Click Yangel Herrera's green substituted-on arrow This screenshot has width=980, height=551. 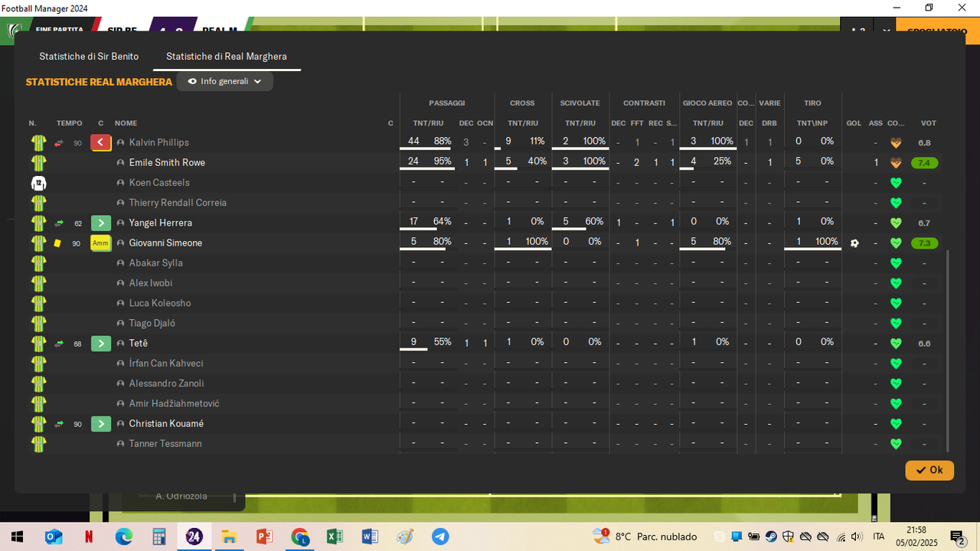pyautogui.click(x=101, y=223)
